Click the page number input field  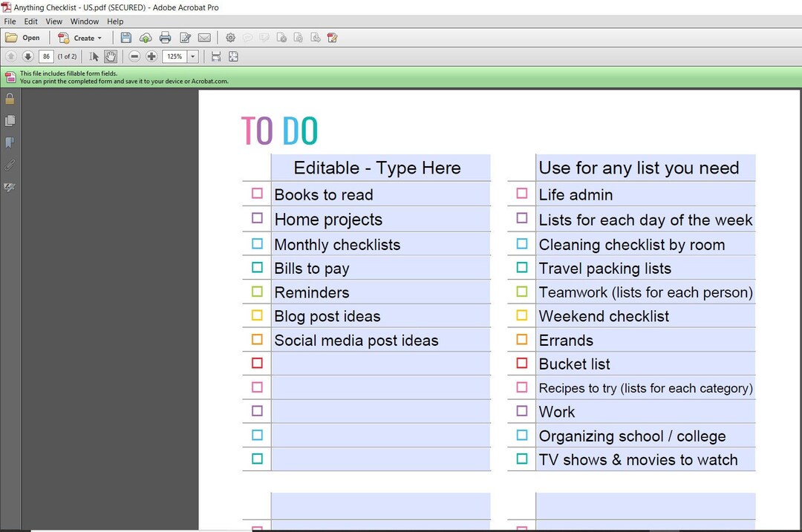click(46, 56)
